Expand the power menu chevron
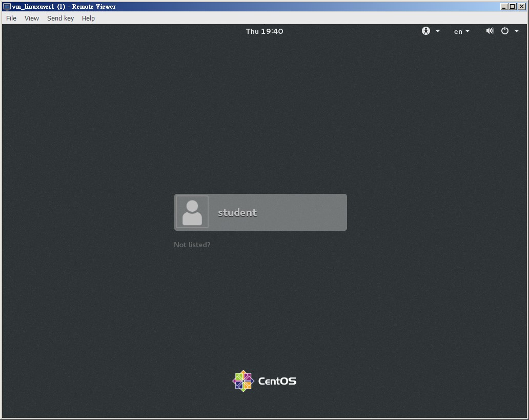This screenshot has height=420, width=529. coord(517,31)
